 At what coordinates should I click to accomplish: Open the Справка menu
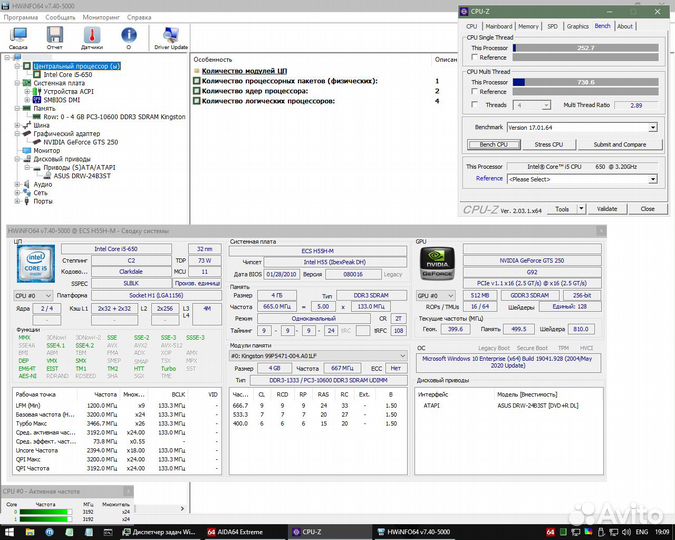pos(139,17)
